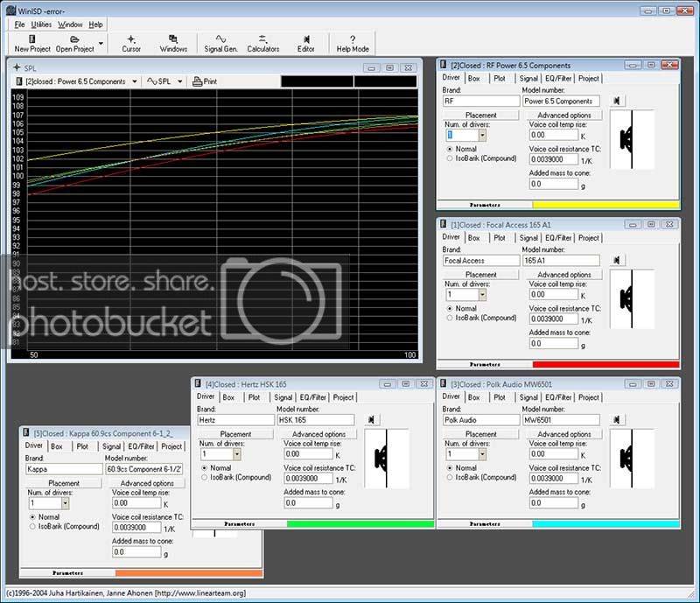
Task: Click speaker icon beside Polk Audio model number
Action: [617, 419]
